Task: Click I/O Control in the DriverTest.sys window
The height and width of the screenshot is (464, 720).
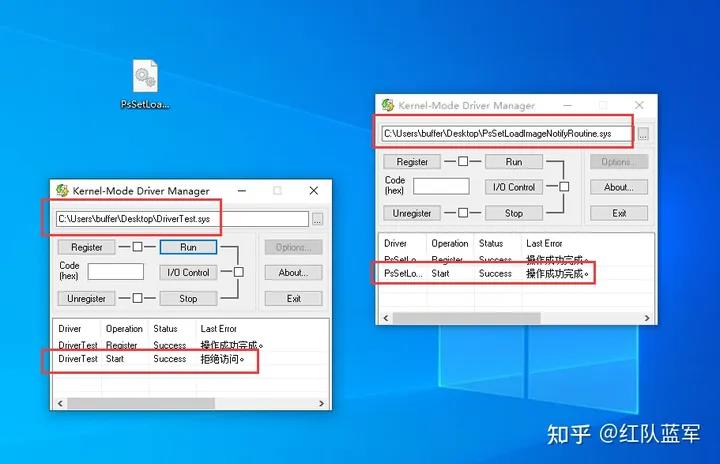Action: click(188, 272)
